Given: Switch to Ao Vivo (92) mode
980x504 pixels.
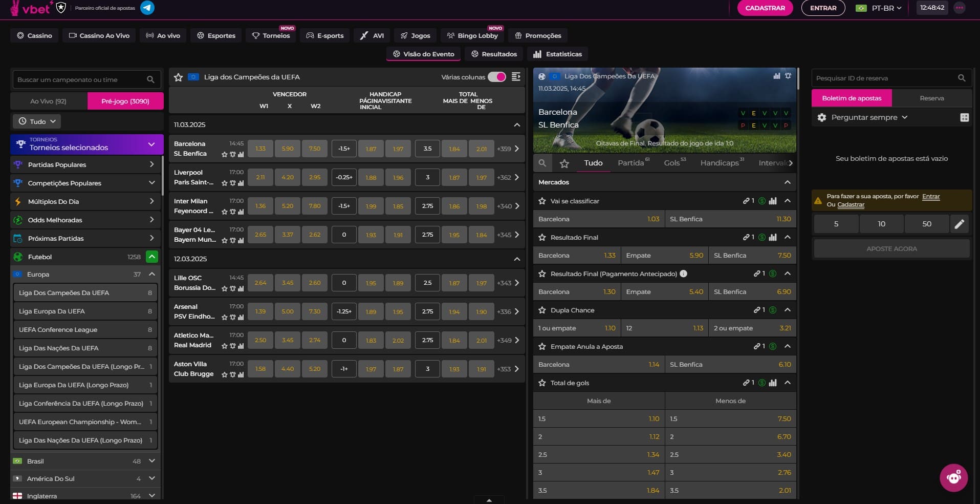Looking at the screenshot, I should coord(49,101).
